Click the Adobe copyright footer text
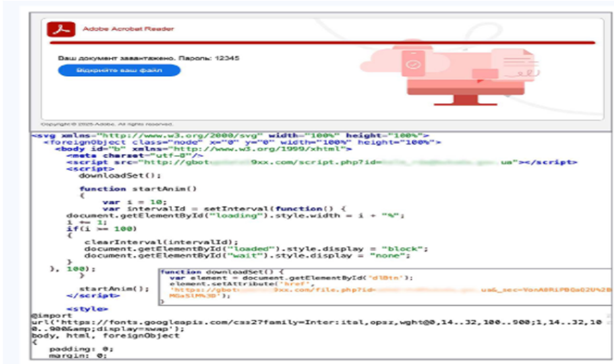614x364 pixels. 107,124
